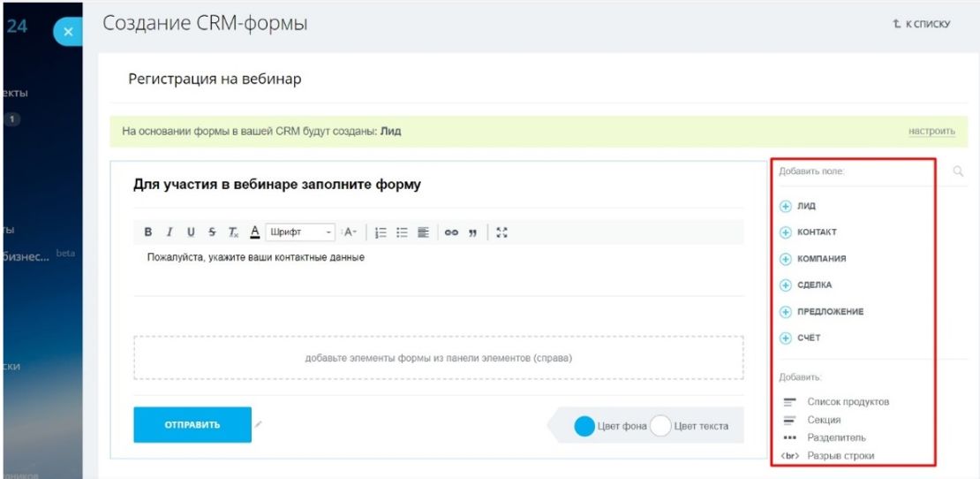
Task: Expand editor to fullscreen mode
Action: coord(501,232)
